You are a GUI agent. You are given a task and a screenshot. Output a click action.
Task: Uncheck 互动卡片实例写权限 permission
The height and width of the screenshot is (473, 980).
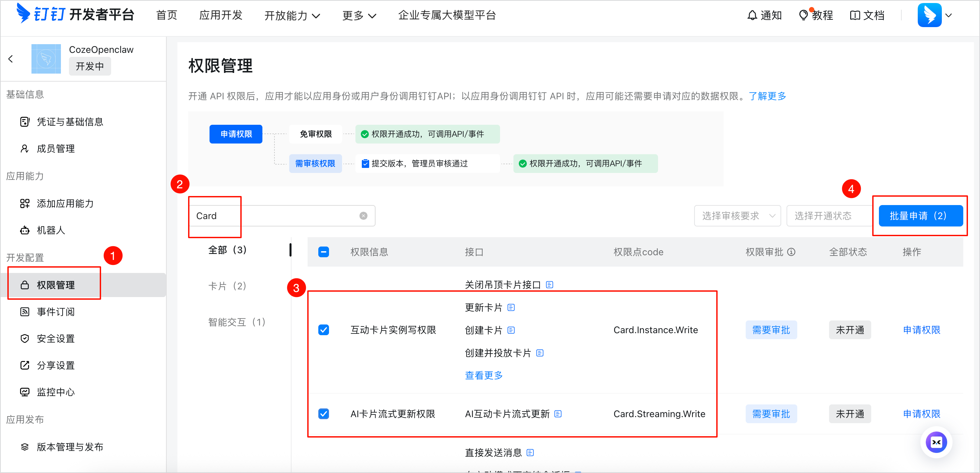click(x=323, y=329)
